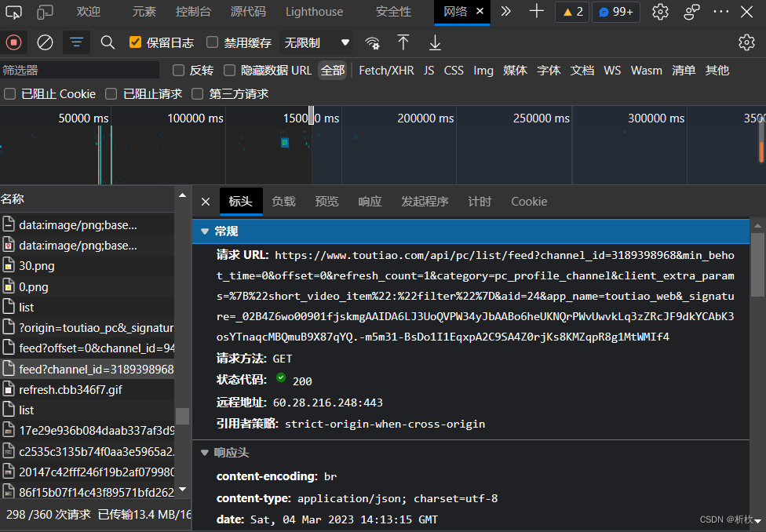Open the 源代码 tab
The height and width of the screenshot is (532, 766).
[248, 12]
